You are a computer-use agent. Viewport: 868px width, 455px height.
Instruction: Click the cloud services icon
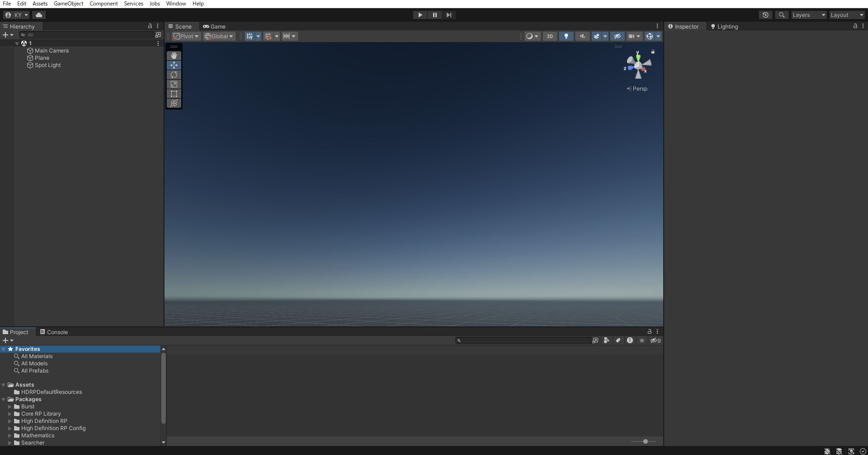click(x=39, y=15)
